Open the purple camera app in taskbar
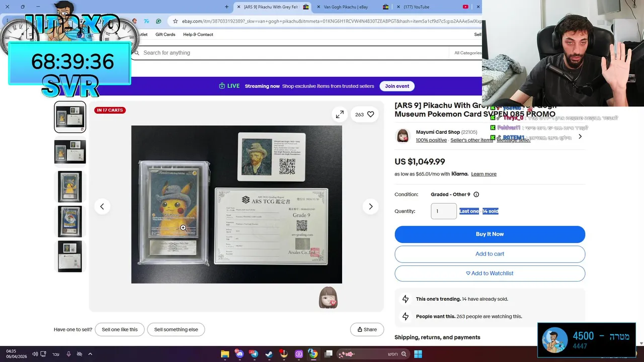Viewport: 644px width, 362px height. pos(299,354)
